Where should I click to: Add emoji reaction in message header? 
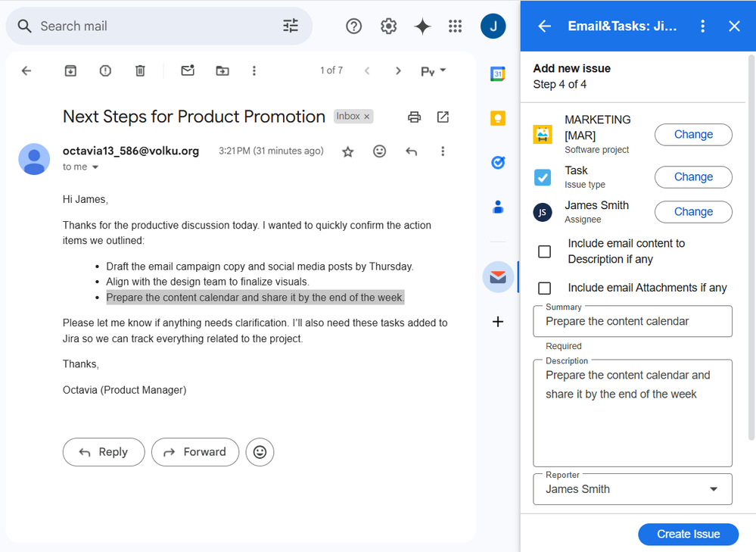pyautogui.click(x=380, y=151)
